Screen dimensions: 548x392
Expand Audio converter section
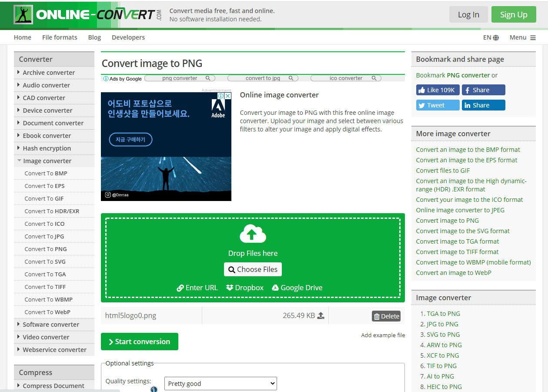click(x=54, y=85)
